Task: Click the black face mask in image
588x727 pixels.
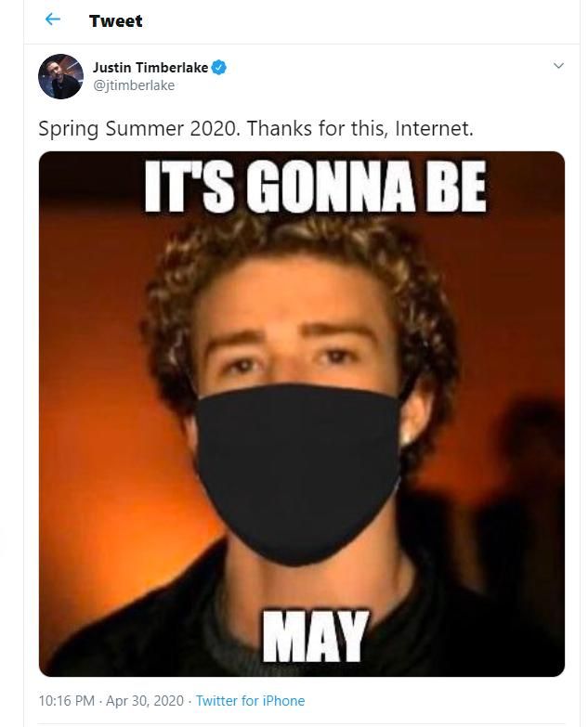Action: [x=298, y=473]
